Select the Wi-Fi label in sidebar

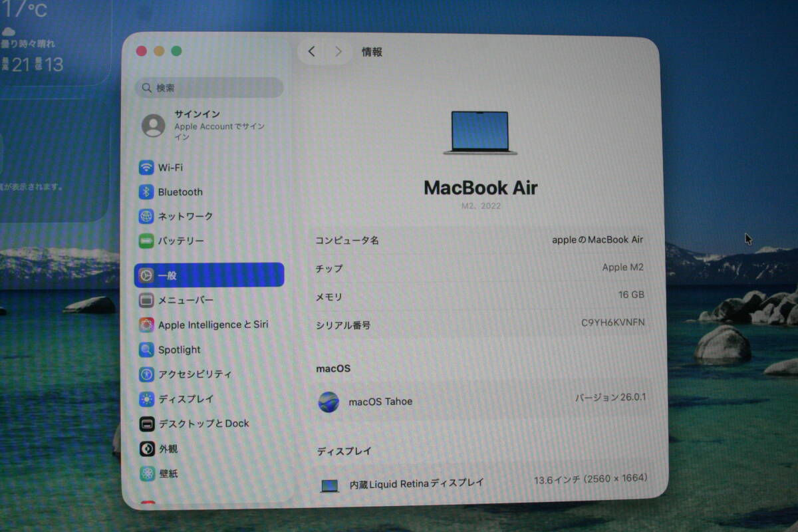(x=170, y=168)
